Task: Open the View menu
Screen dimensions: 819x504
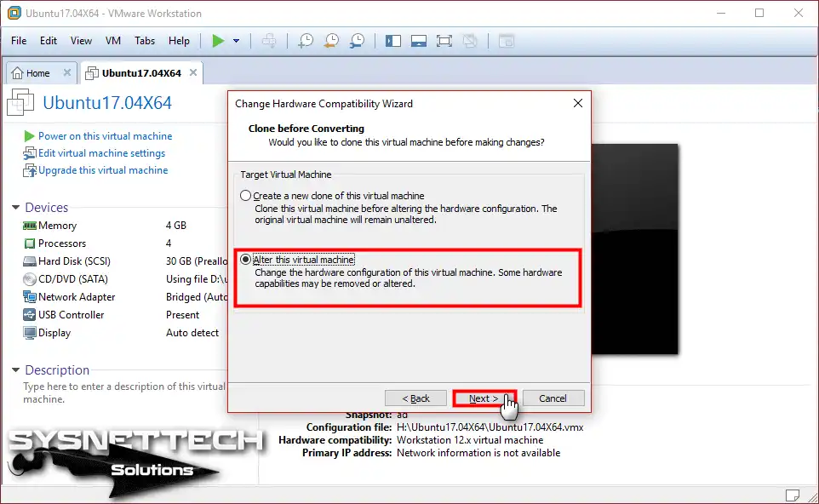Action: 81,41
